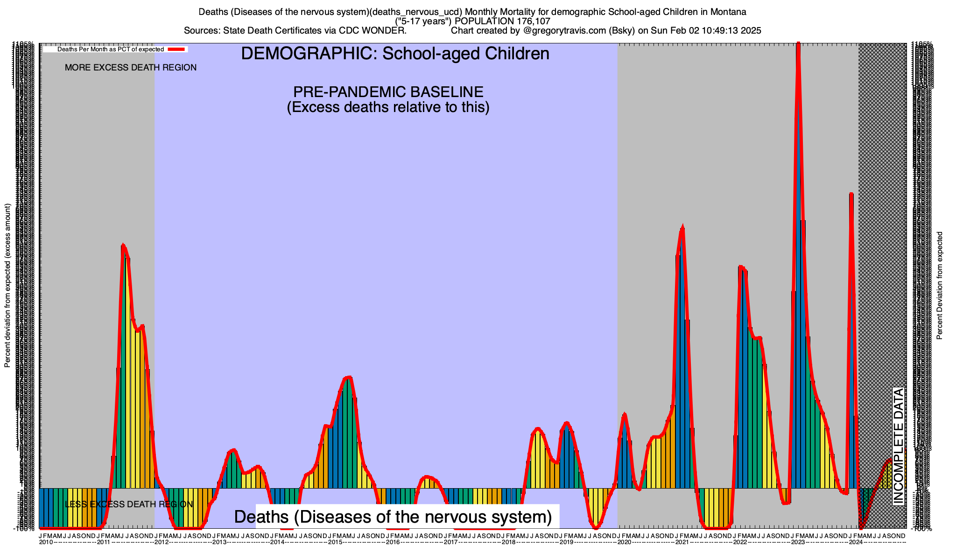This screenshot has width=956, height=560.
Task: Click the 2015 year label on x-axis
Action: [335, 542]
